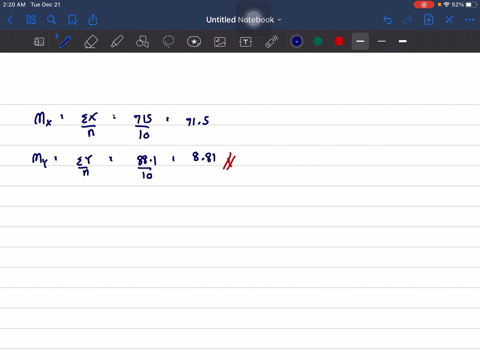Tap the battery indicator in status bar
The height and width of the screenshot is (360, 480).
click(x=472, y=5)
